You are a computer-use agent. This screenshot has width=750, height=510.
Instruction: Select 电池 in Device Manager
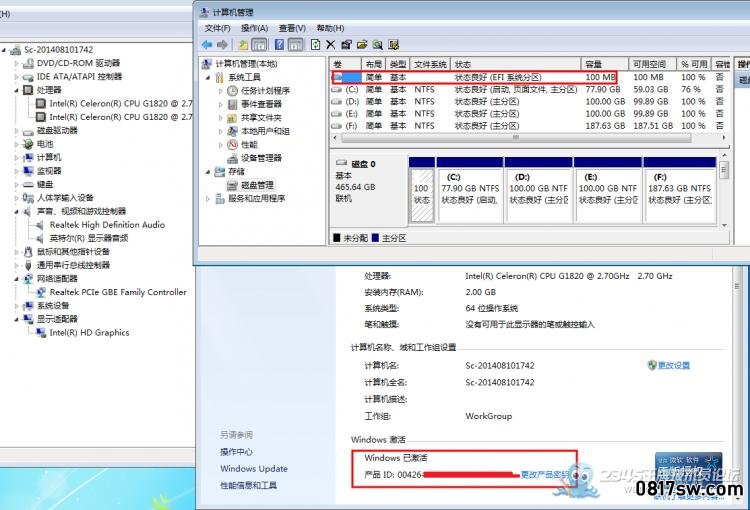(45, 144)
